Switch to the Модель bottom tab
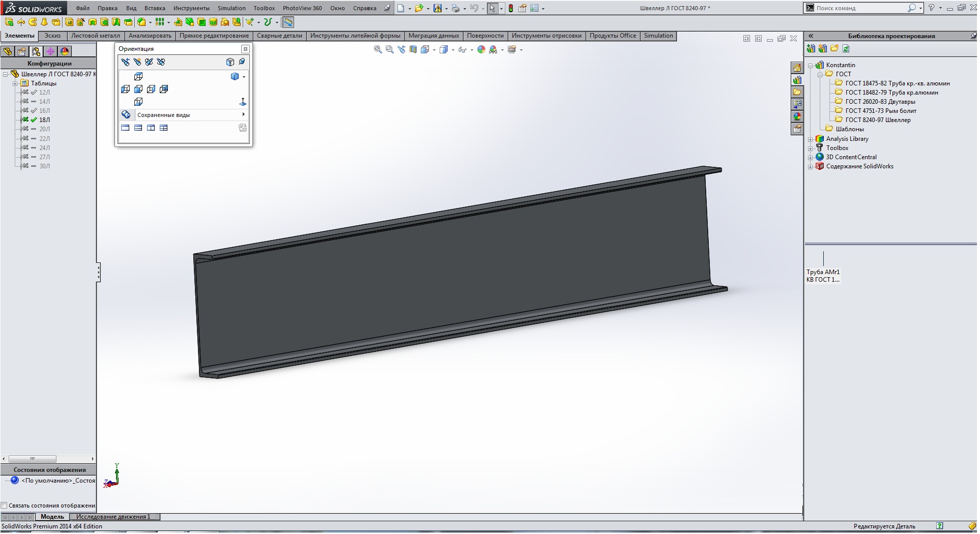The height and width of the screenshot is (534, 980). [x=52, y=517]
